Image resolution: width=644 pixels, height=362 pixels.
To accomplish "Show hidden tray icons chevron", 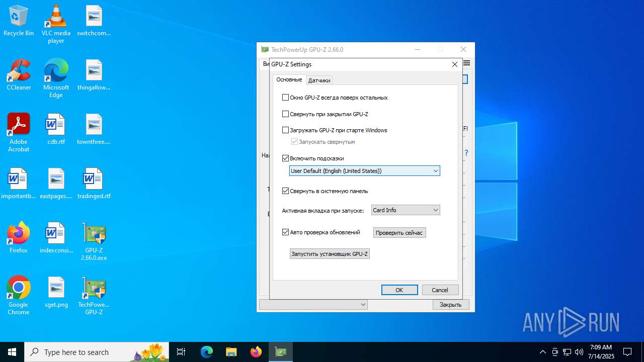I will point(542,352).
